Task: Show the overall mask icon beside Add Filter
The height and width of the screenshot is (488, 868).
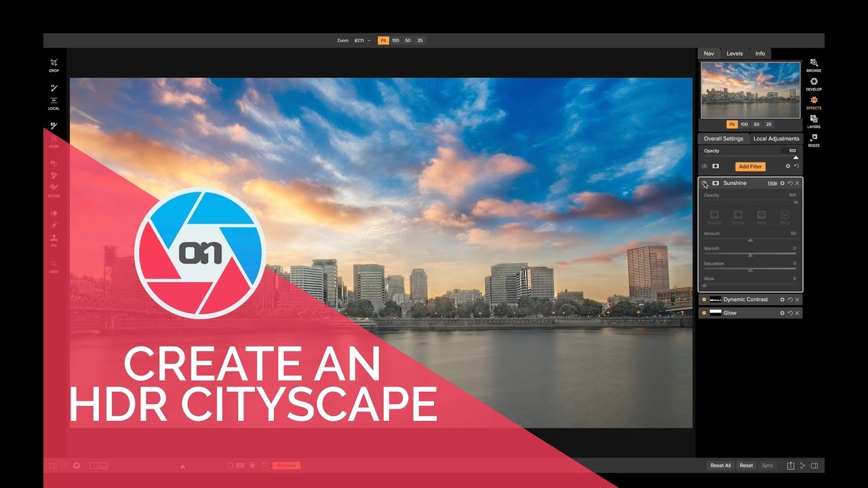Action: (x=715, y=166)
